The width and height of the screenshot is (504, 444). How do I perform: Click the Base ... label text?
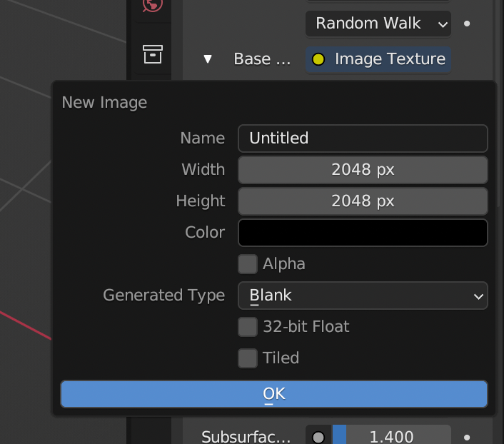[262, 59]
